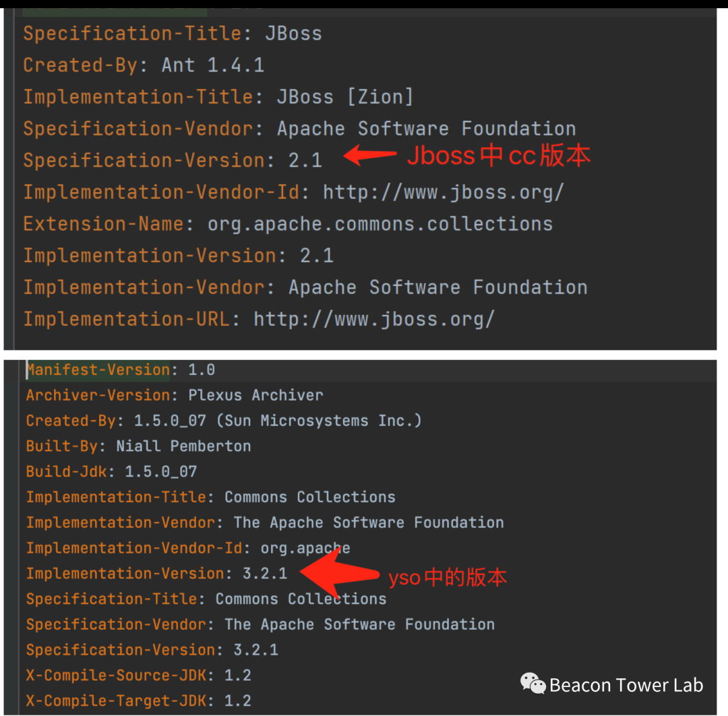Open the Implementation-URL jboss.org link
This screenshot has height=716, width=728.
373,319
